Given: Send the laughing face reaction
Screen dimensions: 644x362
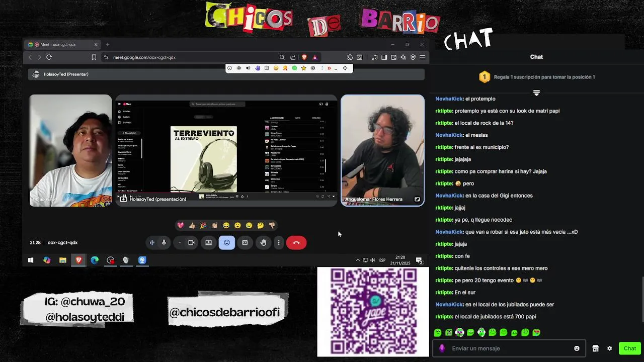Looking at the screenshot, I should coord(226,225).
